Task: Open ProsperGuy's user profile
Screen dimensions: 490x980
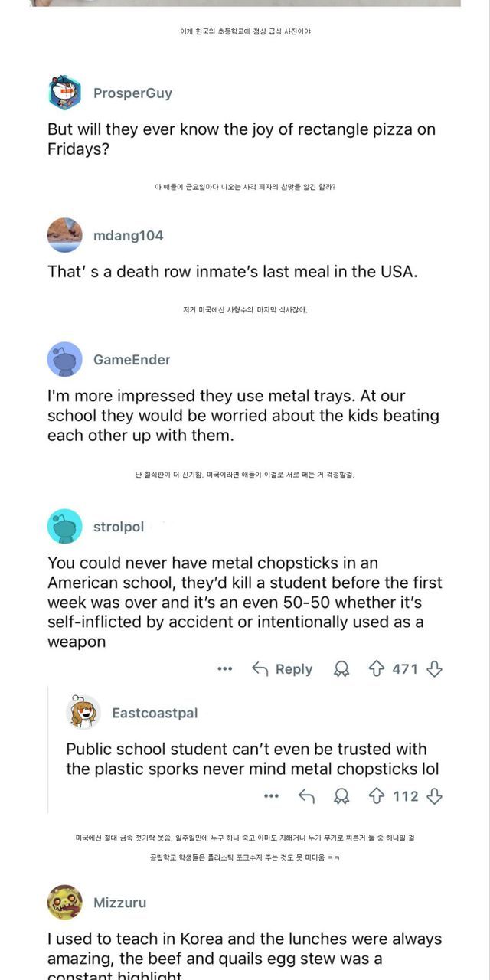Action: click(132, 93)
